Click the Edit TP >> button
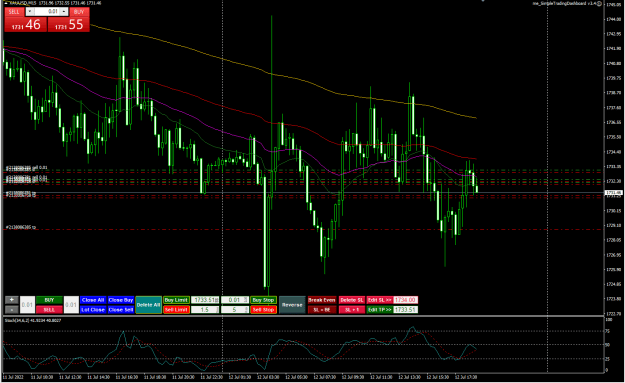 pyautogui.click(x=379, y=310)
